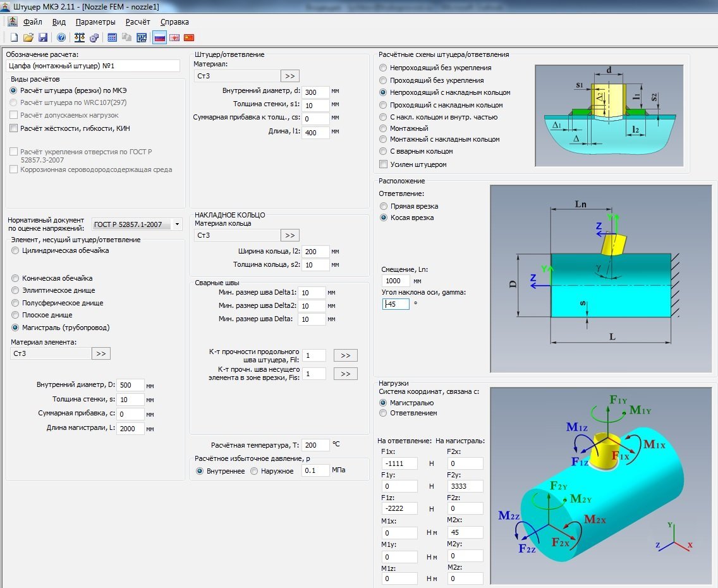This screenshot has height=588, width=718.
Task: Open the Файл menu
Action: pos(32,22)
